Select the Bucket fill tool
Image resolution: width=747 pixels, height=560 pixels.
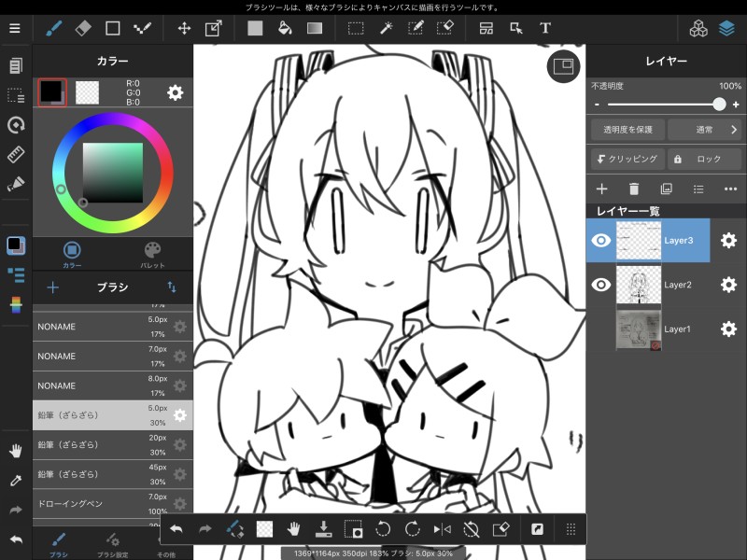point(285,29)
